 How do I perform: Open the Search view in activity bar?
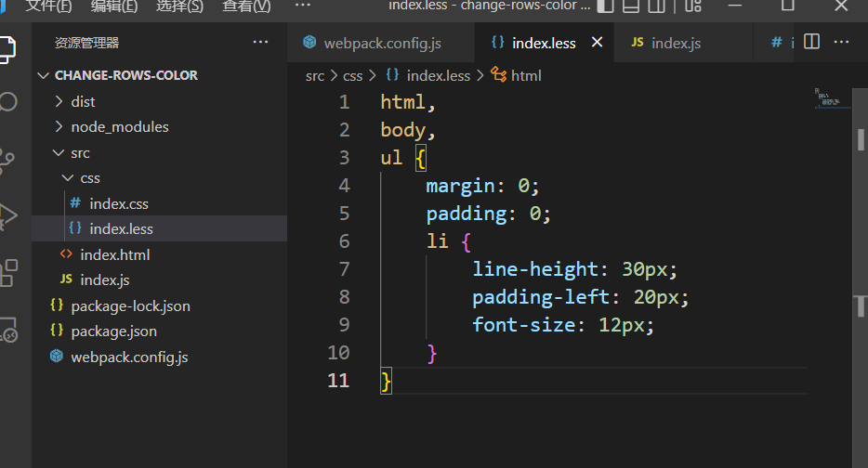pos(7,101)
